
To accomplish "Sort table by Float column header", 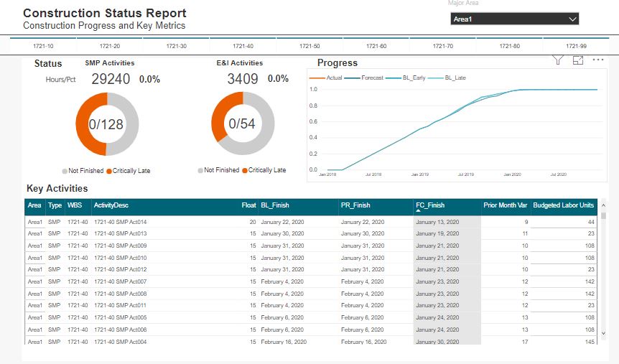I will [248, 205].
